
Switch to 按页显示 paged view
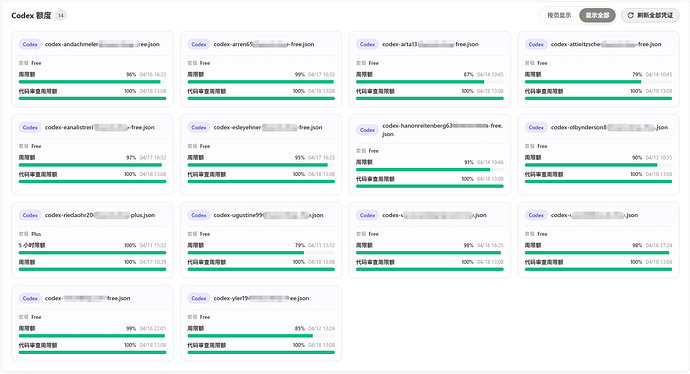559,15
